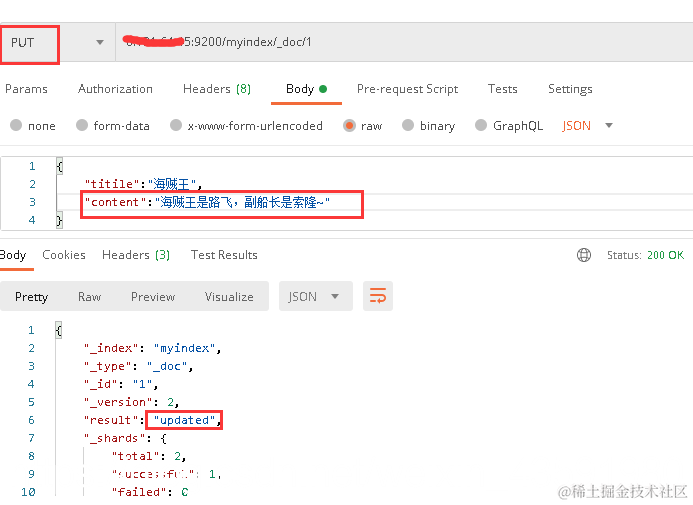Select the request Body tab
This screenshot has height=505, width=693.
click(306, 89)
